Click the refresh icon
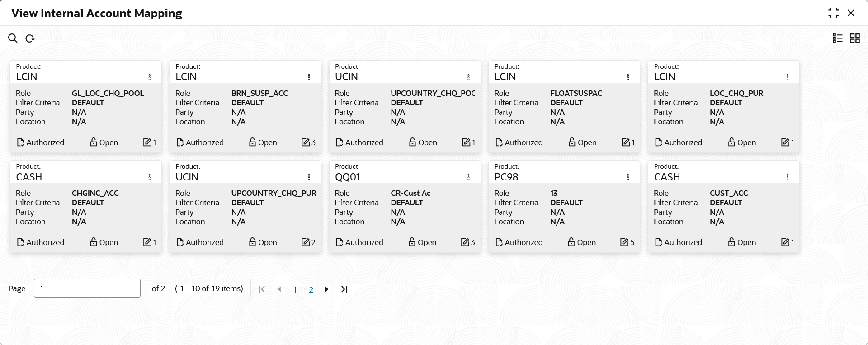Screen dimensions: 868x345 [x=30, y=38]
